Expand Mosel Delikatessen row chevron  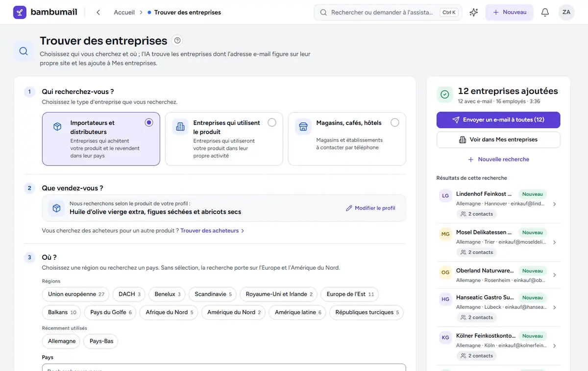554,242
